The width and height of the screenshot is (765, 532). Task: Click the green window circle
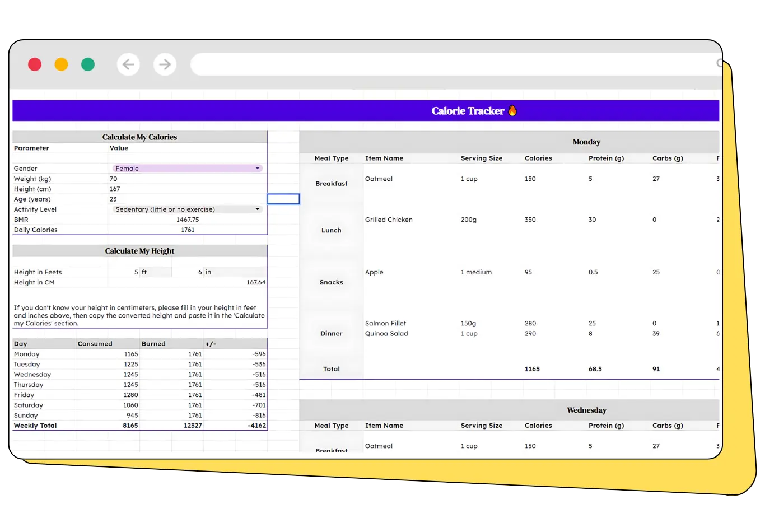tap(88, 64)
